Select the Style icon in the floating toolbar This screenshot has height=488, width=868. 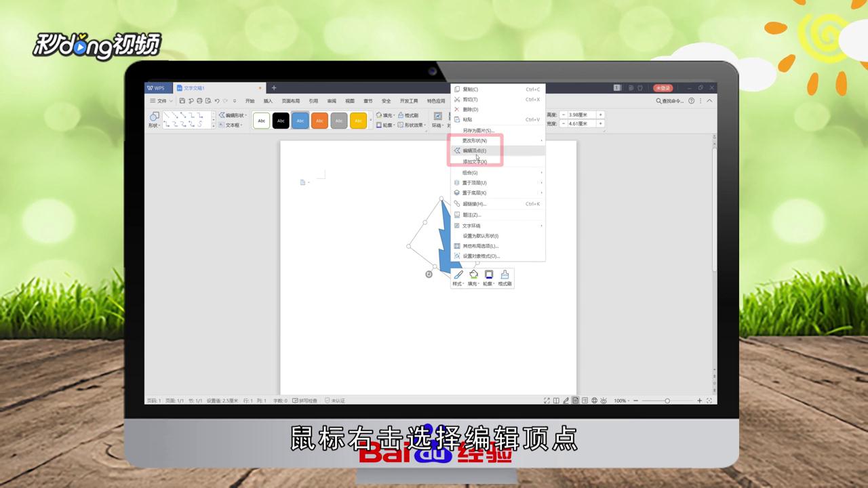[x=458, y=274]
